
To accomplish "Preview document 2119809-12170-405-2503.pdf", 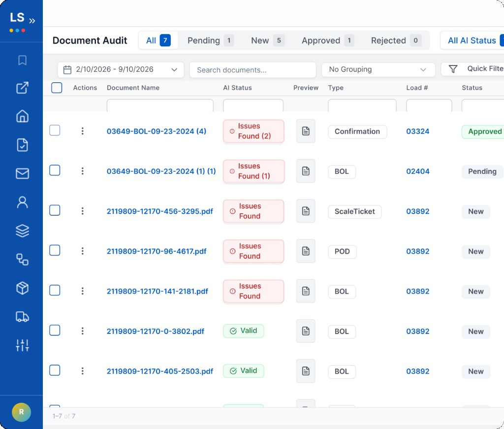I will tap(306, 371).
